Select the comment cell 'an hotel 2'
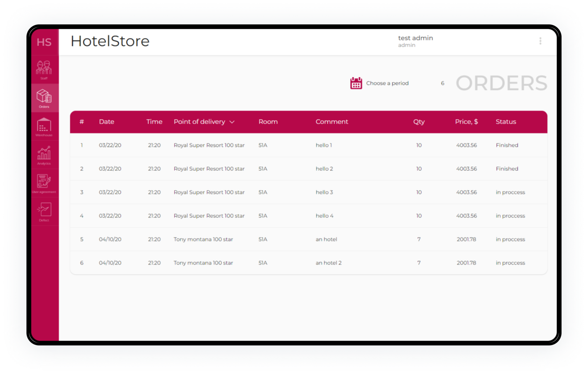Screen dimensions: 588x374 tap(329, 263)
